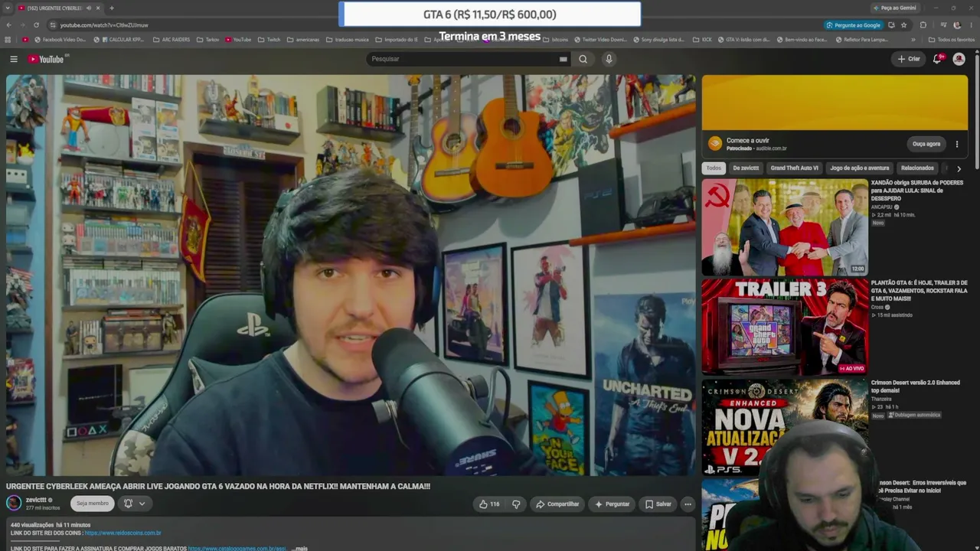Viewport: 980px width, 551px height.
Task: Install the app via address bar icon
Action: (891, 25)
